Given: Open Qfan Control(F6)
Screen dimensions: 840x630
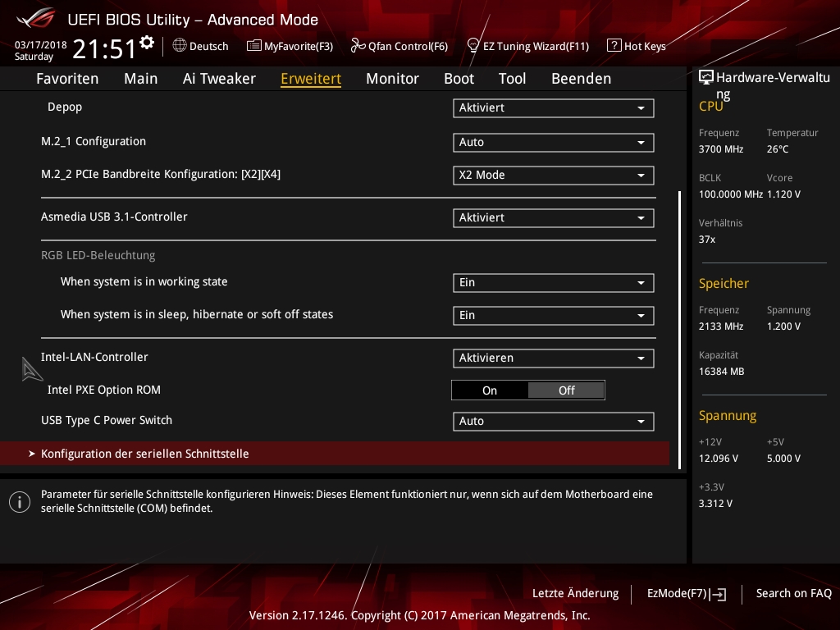Looking at the screenshot, I should tap(399, 46).
